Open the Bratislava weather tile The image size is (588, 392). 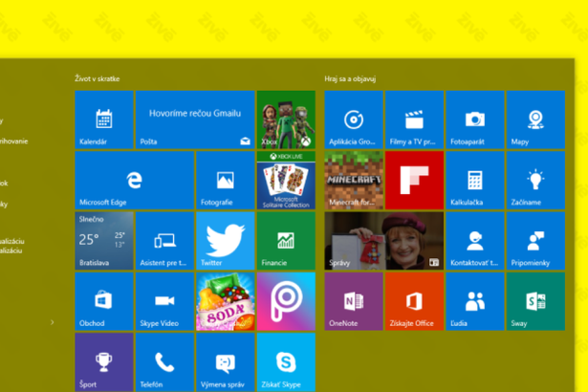point(104,241)
